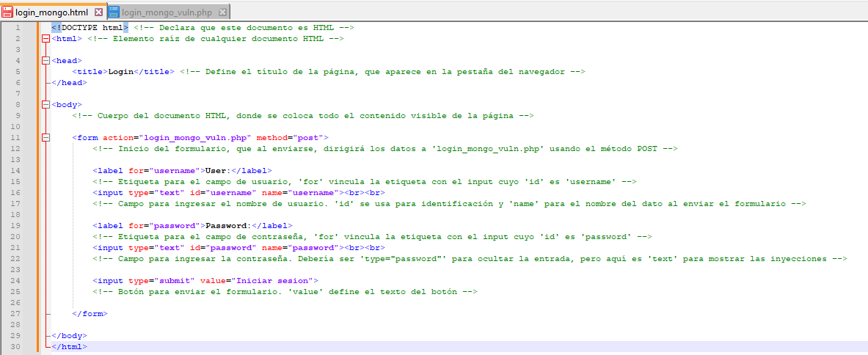Click the closing </body> tag
Screen dimensions: 868x355
tap(69, 336)
